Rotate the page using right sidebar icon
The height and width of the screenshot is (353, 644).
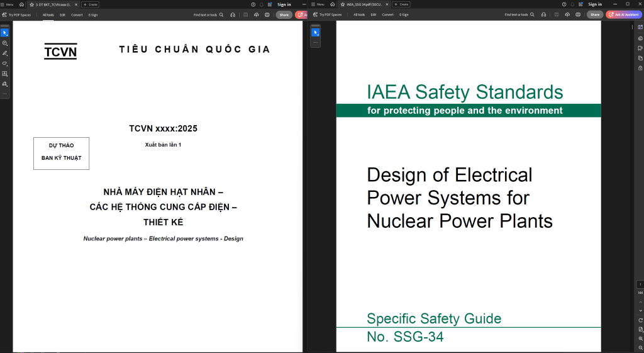point(640,320)
